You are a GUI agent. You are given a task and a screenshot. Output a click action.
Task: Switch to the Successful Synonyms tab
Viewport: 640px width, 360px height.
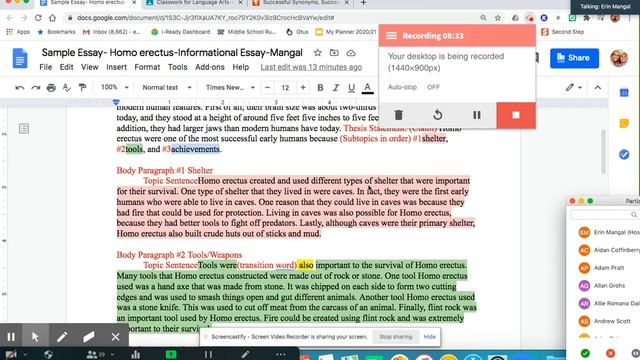[300, 3]
